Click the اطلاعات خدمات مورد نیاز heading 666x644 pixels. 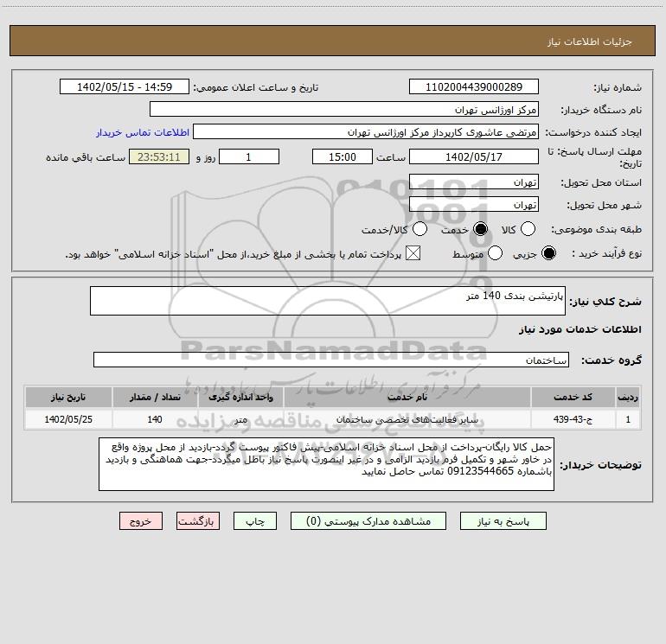click(x=580, y=329)
